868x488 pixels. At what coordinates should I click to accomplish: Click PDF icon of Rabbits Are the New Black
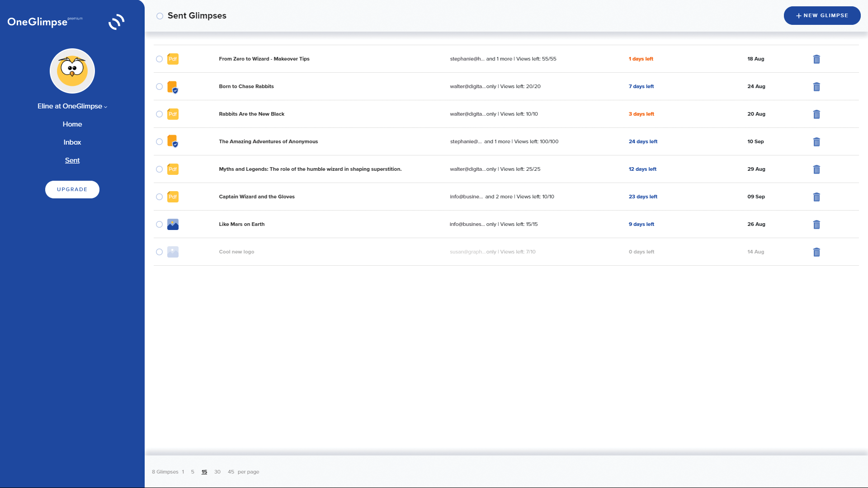(173, 114)
